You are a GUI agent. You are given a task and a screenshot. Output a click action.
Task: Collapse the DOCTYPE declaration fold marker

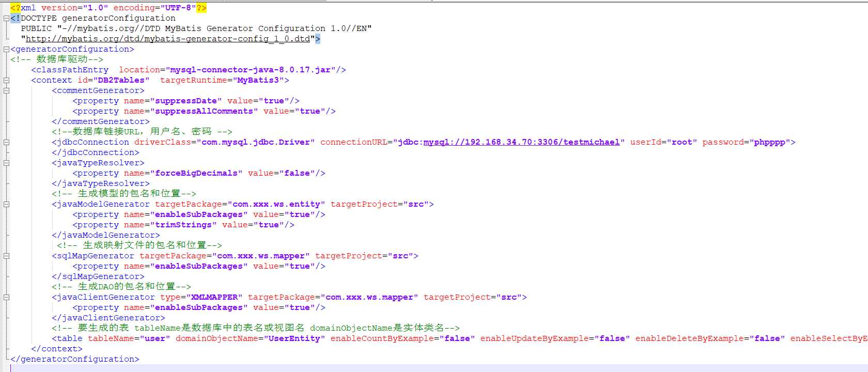[x=6, y=18]
